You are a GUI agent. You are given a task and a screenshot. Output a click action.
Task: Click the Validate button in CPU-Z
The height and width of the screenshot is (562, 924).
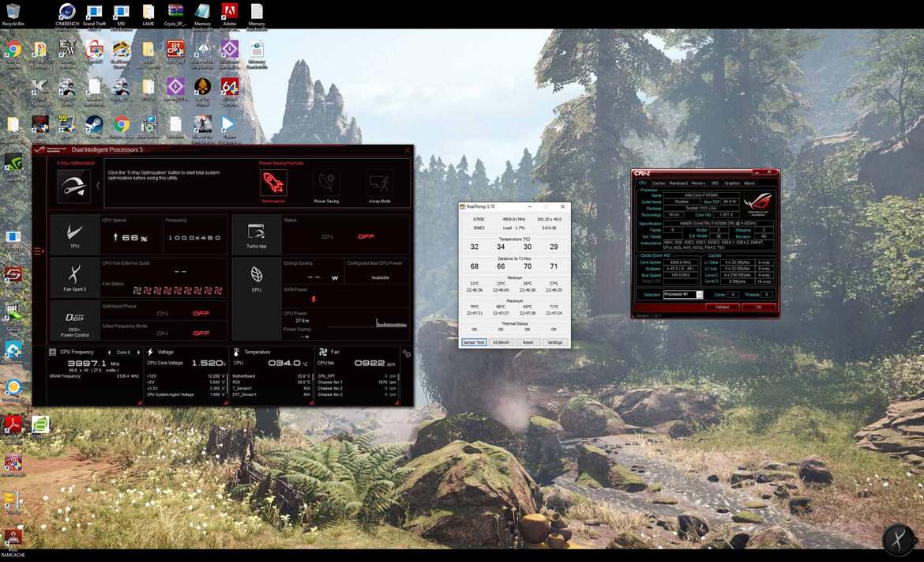tap(722, 307)
